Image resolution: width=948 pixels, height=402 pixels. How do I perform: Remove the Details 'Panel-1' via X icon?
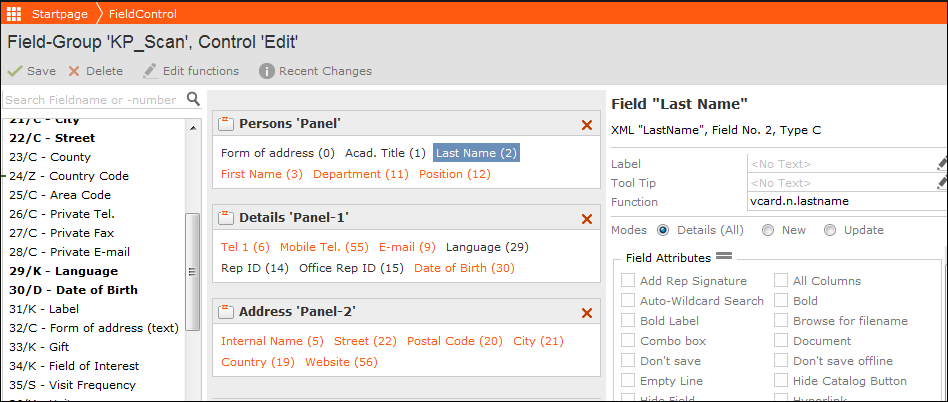(586, 218)
